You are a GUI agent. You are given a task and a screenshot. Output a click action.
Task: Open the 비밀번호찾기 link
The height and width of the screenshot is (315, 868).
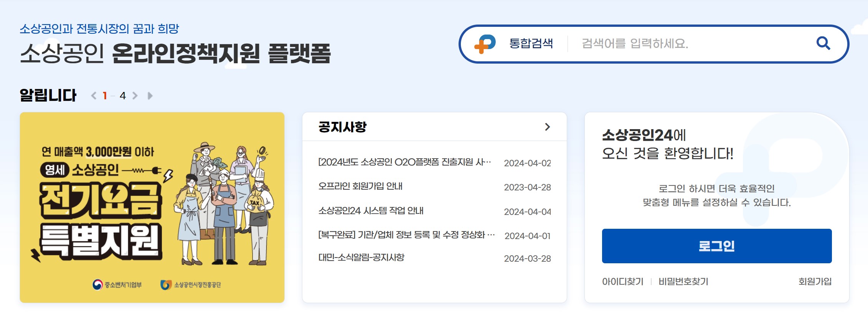click(683, 282)
